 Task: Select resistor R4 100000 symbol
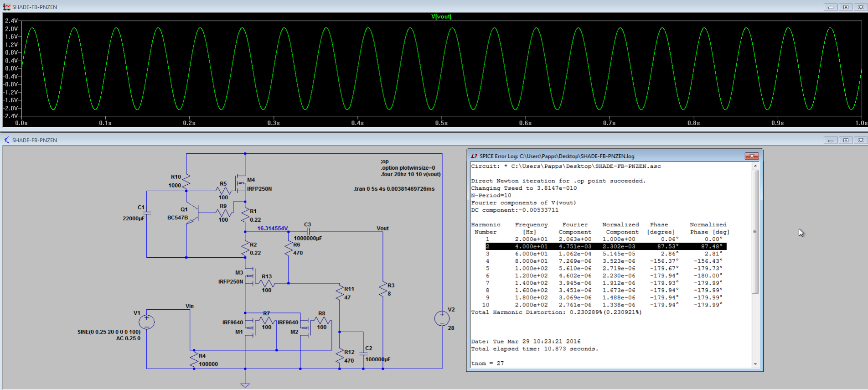(x=194, y=359)
